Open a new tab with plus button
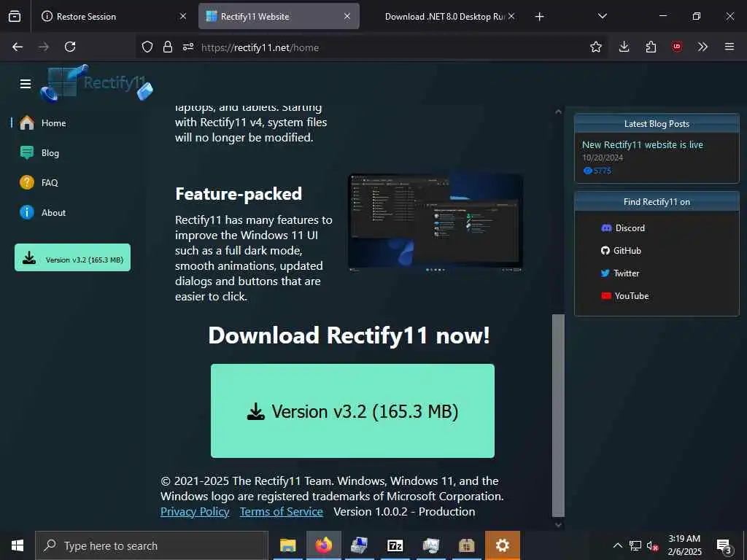The image size is (747, 560). click(539, 17)
